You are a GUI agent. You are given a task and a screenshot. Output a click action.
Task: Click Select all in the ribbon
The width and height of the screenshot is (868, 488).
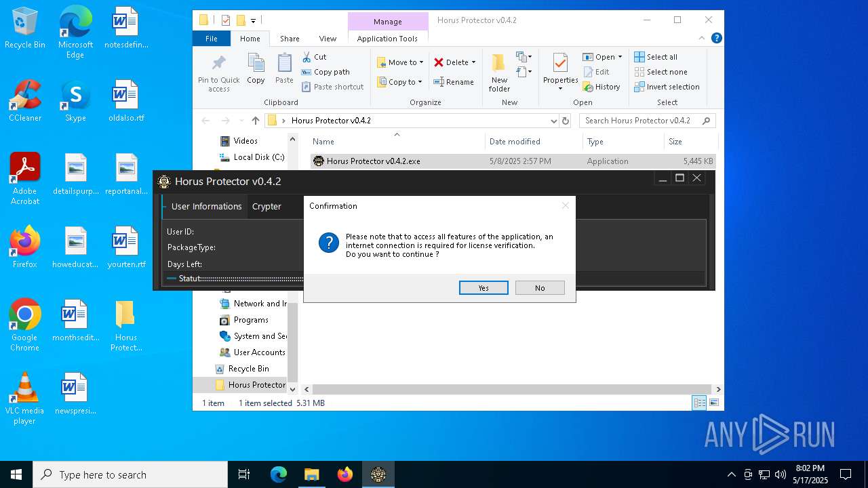(x=656, y=57)
